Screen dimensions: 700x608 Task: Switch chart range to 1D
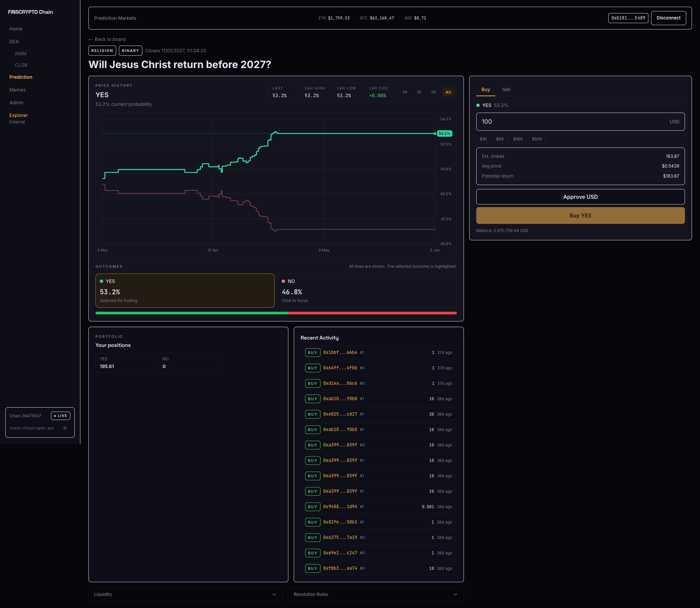pyautogui.click(x=419, y=92)
